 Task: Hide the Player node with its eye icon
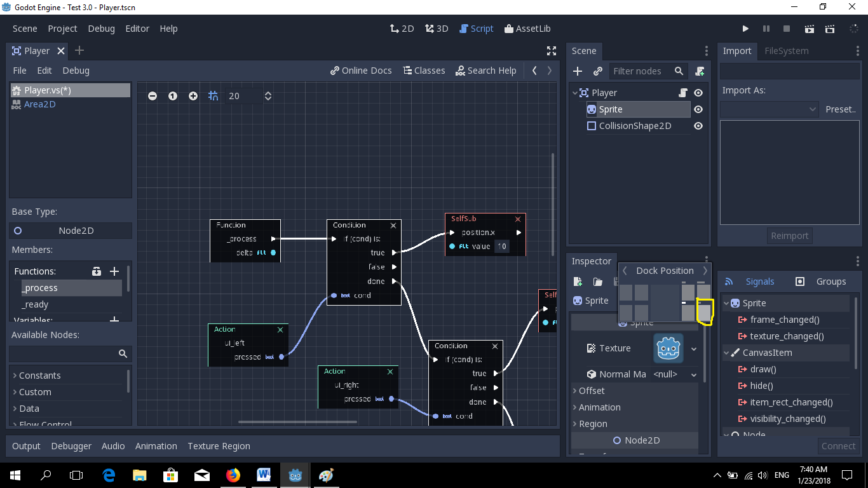pyautogui.click(x=697, y=92)
